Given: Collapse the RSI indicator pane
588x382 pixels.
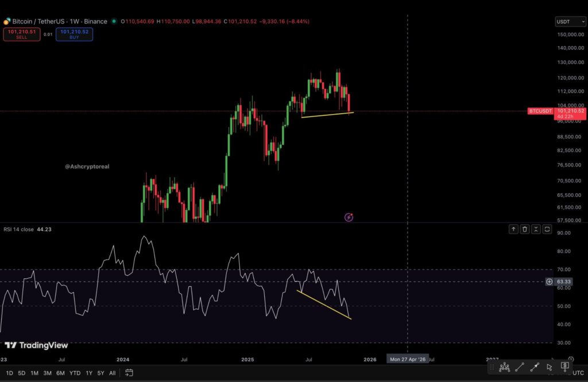Looking at the screenshot, I should click(536, 229).
